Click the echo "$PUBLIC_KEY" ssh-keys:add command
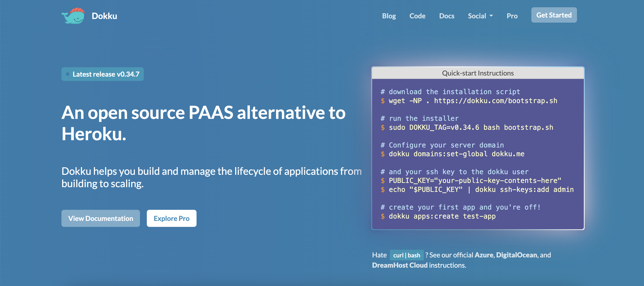The image size is (644, 286). pyautogui.click(x=477, y=190)
